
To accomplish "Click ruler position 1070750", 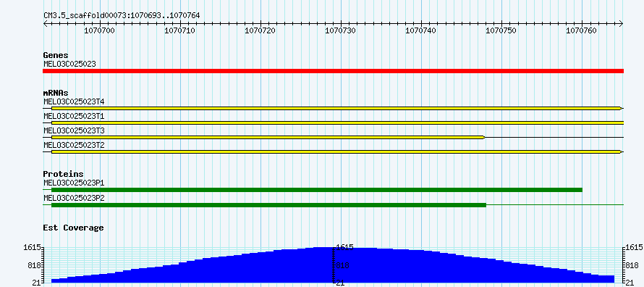I will 502,30.
